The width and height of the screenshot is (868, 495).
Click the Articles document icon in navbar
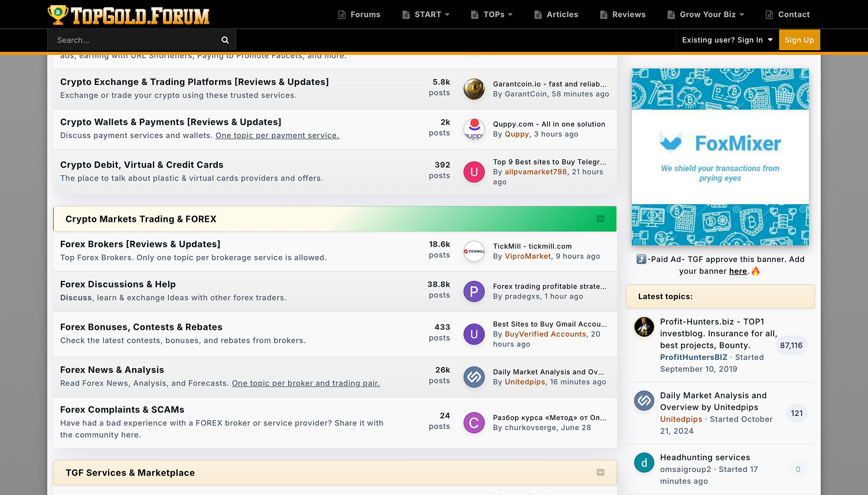point(538,15)
